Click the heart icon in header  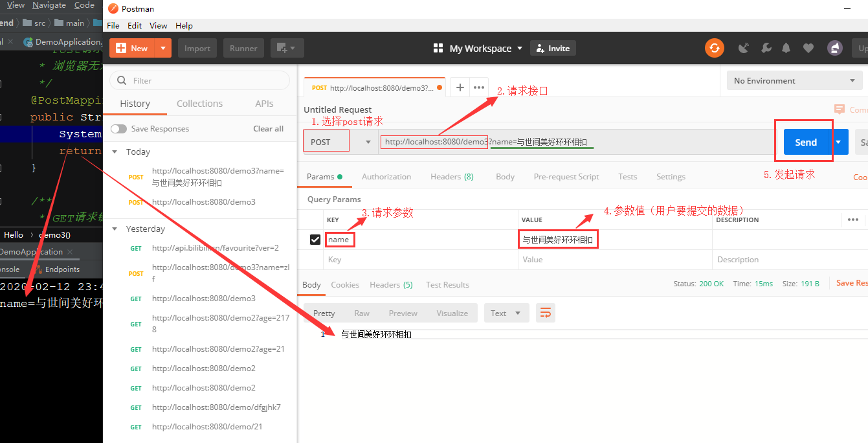tap(808, 48)
